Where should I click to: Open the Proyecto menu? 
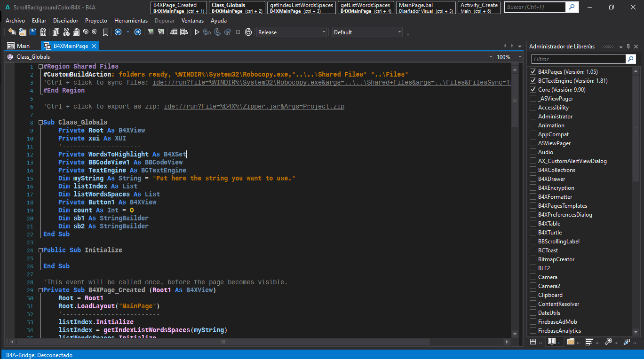point(96,21)
